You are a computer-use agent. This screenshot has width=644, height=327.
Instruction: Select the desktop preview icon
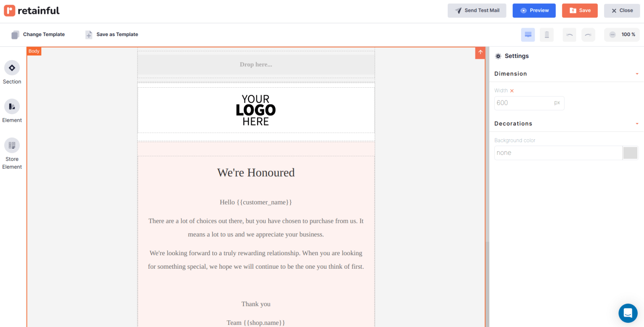point(528,35)
